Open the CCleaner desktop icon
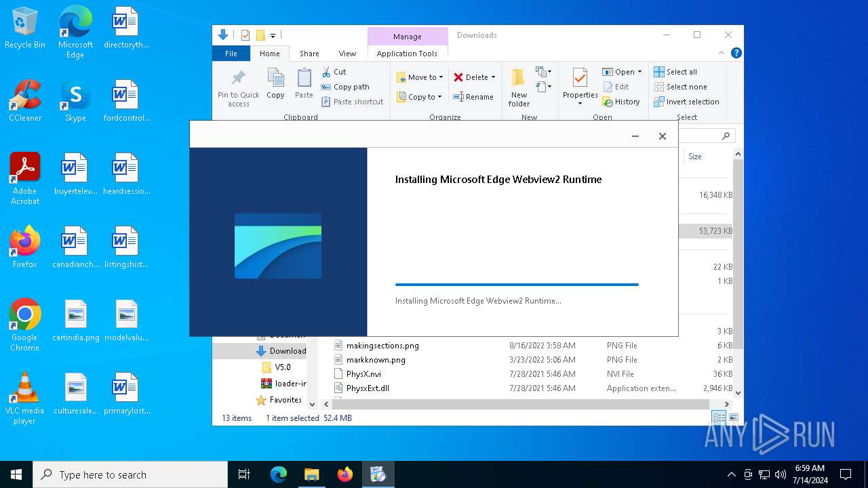868x488 pixels. click(25, 101)
